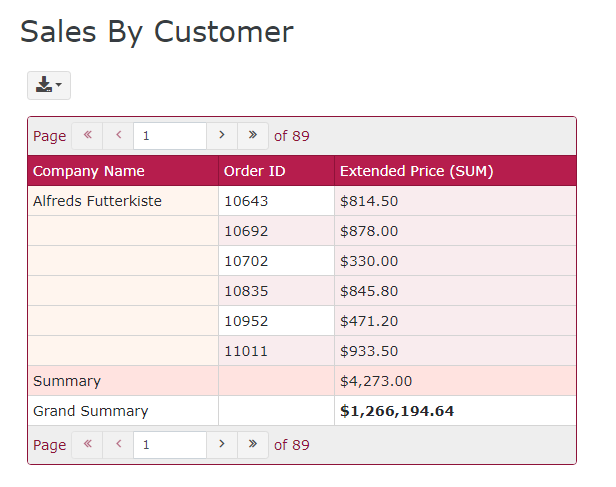Go to next page in top pager
616x487 pixels.
(221, 136)
